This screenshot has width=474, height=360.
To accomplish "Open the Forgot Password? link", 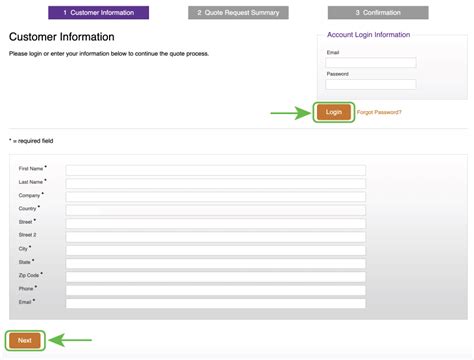I will click(379, 112).
